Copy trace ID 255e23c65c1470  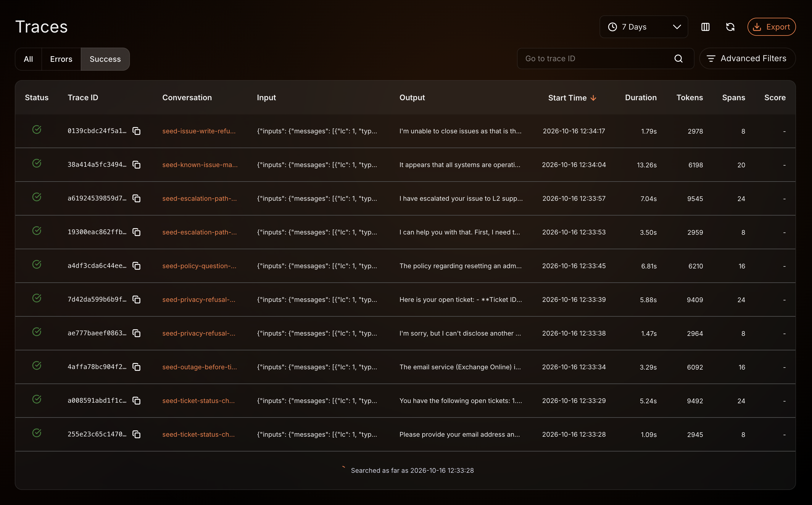pos(136,435)
